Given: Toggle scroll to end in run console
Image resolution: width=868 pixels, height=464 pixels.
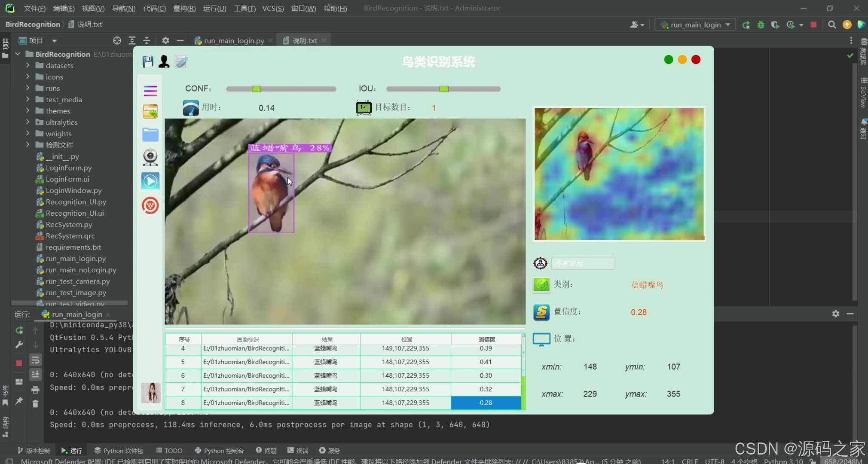Looking at the screenshot, I should [35, 375].
